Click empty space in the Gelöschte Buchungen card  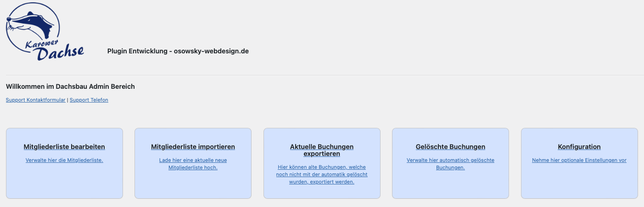450,186
